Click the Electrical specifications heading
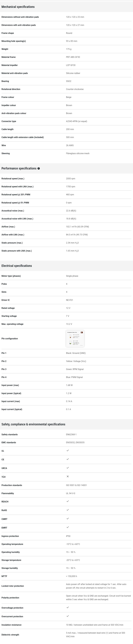The height and width of the screenshot is (644, 133). (17, 266)
